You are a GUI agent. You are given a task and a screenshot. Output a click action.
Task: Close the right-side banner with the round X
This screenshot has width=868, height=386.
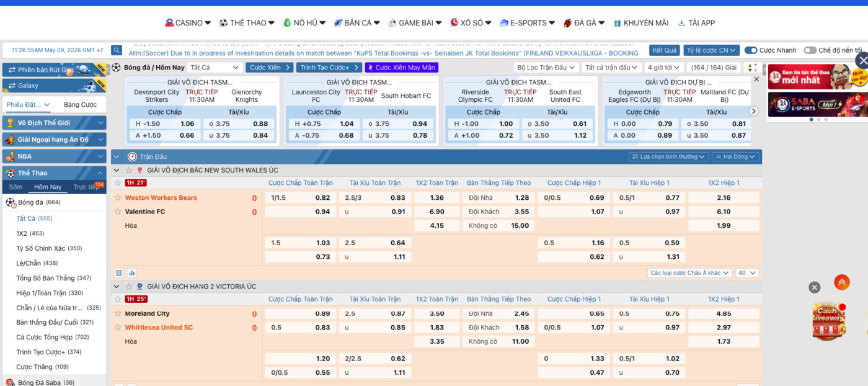[862, 60]
